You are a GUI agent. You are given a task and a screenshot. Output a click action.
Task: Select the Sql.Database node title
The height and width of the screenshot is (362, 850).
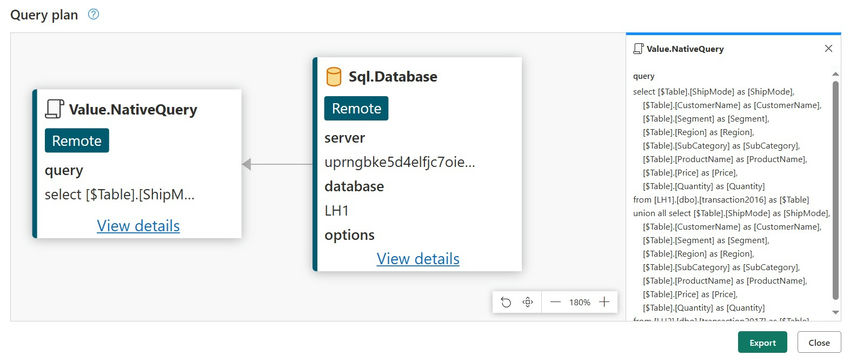pos(393,77)
